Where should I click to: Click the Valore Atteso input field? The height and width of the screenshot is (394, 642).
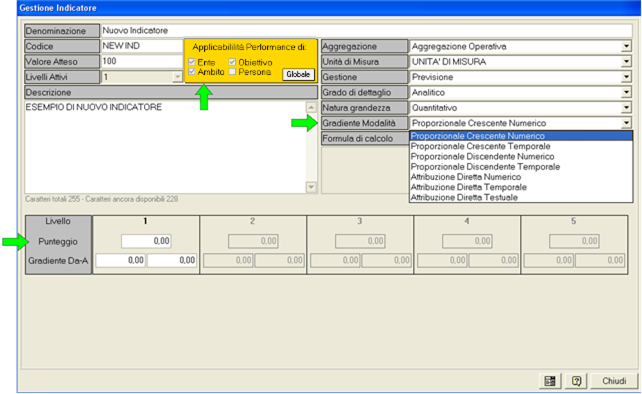142,61
